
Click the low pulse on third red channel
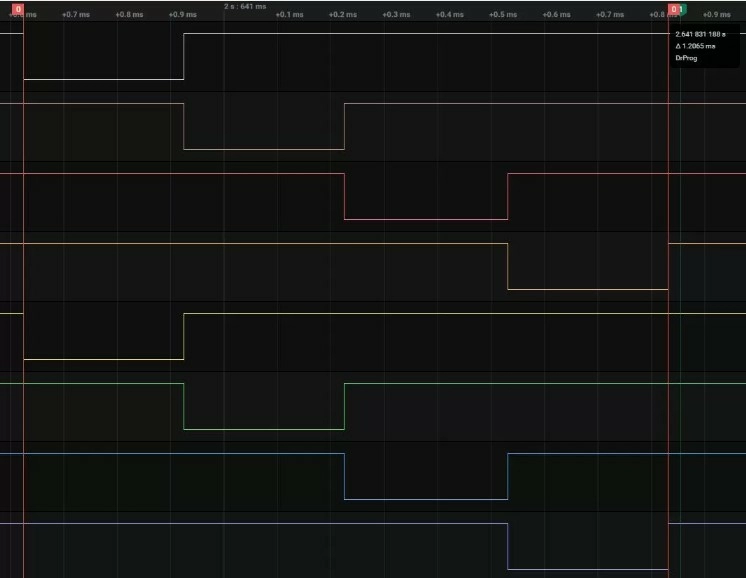pos(426,219)
